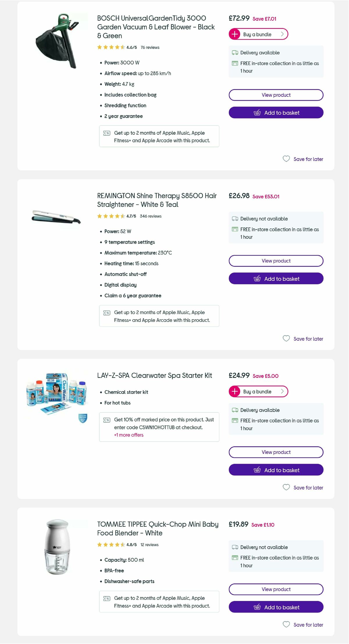349x644 pixels.
Task: Expand +1 more offers on the LAY-Z-SPA kit
Action: tap(129, 435)
